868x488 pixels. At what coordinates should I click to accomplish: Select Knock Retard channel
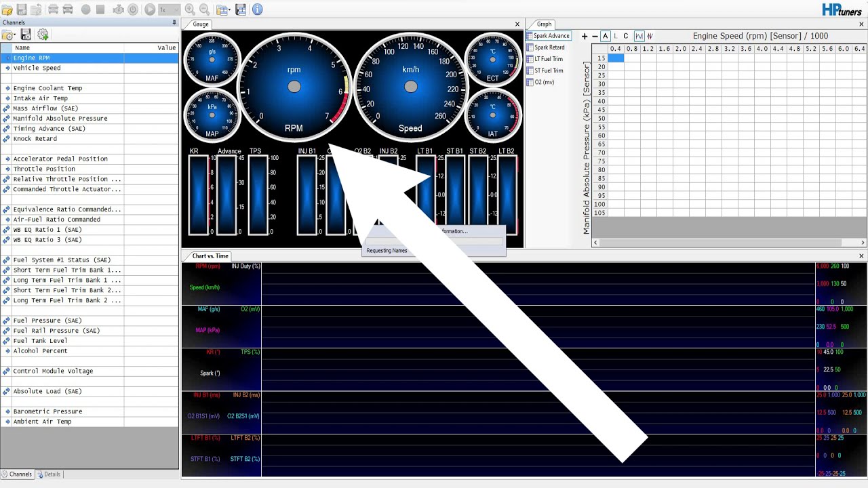90,139
